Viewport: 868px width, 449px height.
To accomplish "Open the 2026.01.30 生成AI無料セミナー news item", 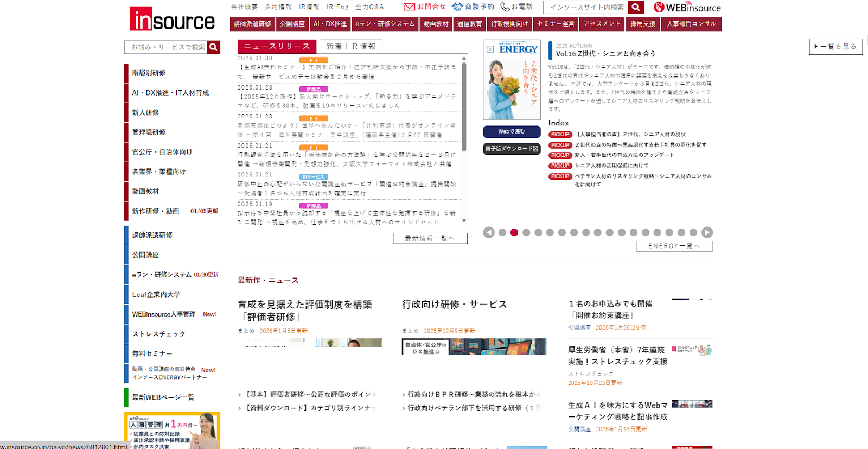I will pyautogui.click(x=347, y=72).
